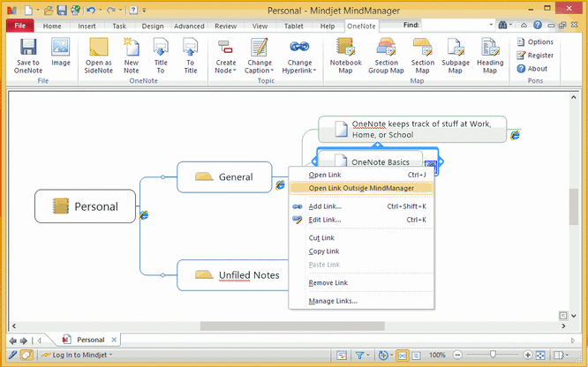Collapse the General branch node circle
Screen dimensions: 588x367
point(162,176)
